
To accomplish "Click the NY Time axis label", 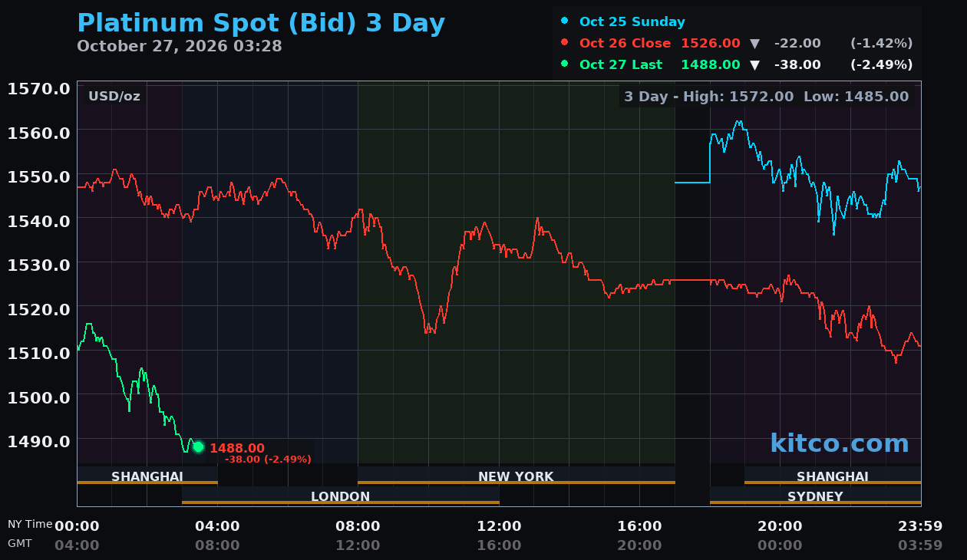I will click(30, 524).
